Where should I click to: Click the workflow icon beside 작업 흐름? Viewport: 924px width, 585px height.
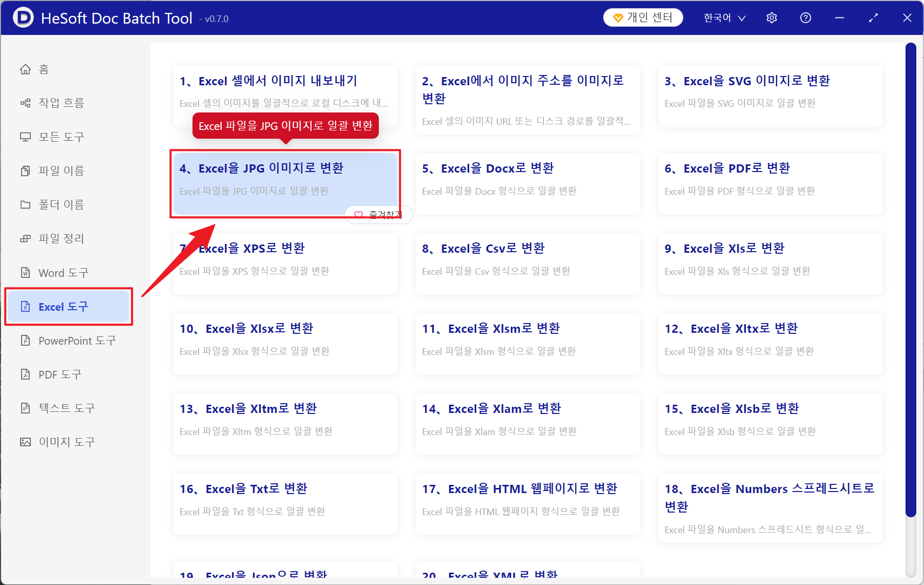point(25,103)
